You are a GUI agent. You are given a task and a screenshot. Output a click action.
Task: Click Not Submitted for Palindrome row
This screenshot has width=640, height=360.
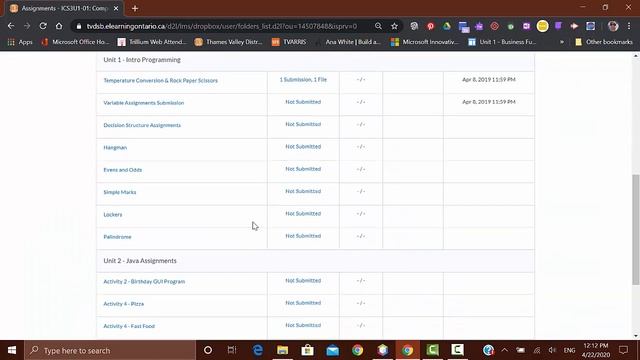[x=303, y=236]
